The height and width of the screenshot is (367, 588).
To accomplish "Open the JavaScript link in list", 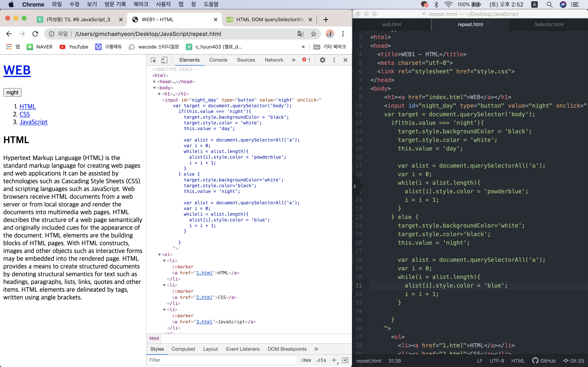I will pyautogui.click(x=33, y=122).
